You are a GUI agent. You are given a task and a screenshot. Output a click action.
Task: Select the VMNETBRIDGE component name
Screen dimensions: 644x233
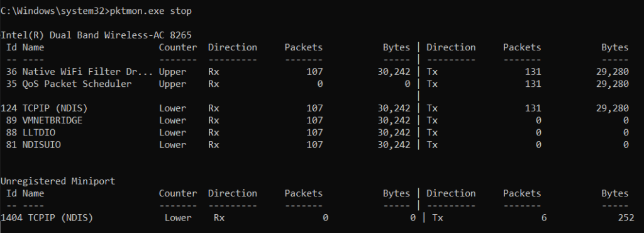[x=52, y=120]
